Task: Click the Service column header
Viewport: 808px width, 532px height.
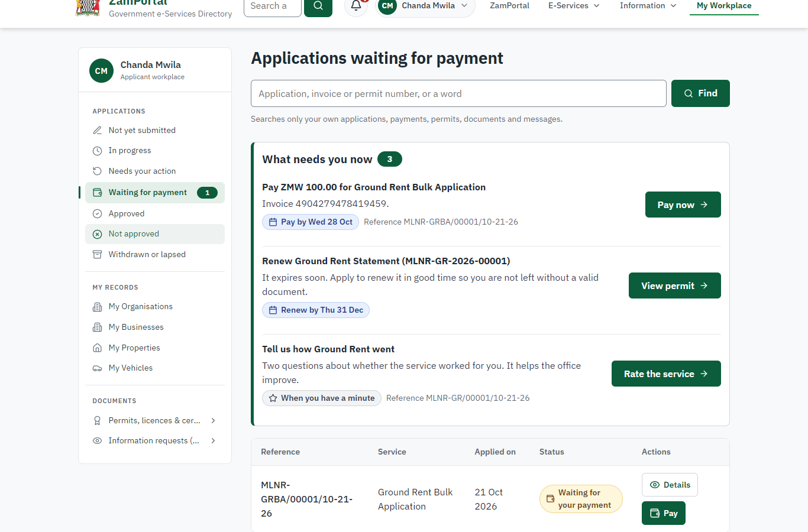Action: (x=392, y=452)
